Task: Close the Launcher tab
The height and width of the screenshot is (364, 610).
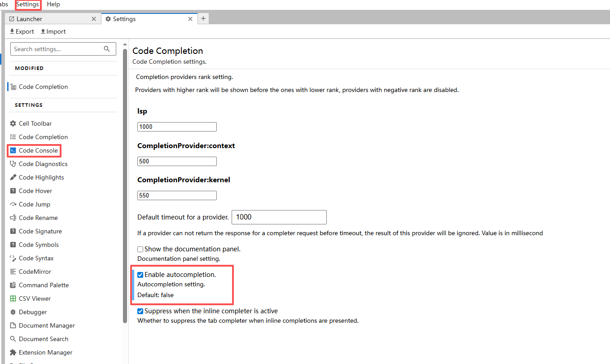Action: pos(94,19)
